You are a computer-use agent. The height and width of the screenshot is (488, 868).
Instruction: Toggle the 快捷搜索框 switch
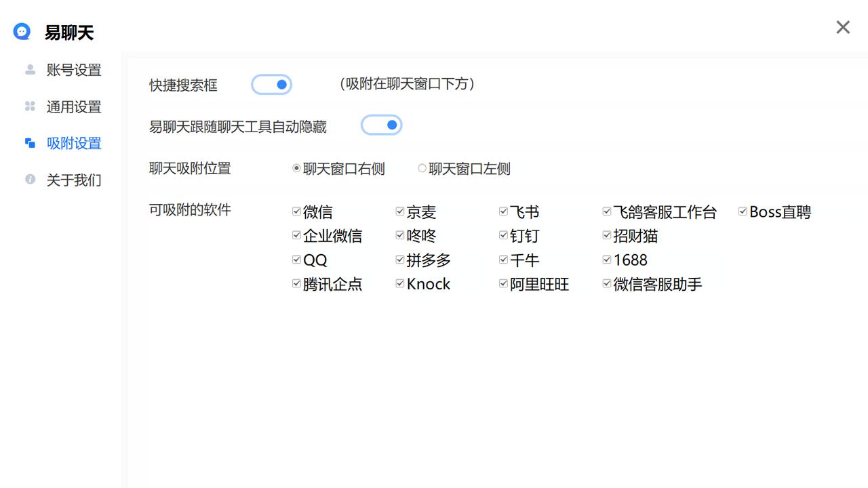click(x=272, y=85)
